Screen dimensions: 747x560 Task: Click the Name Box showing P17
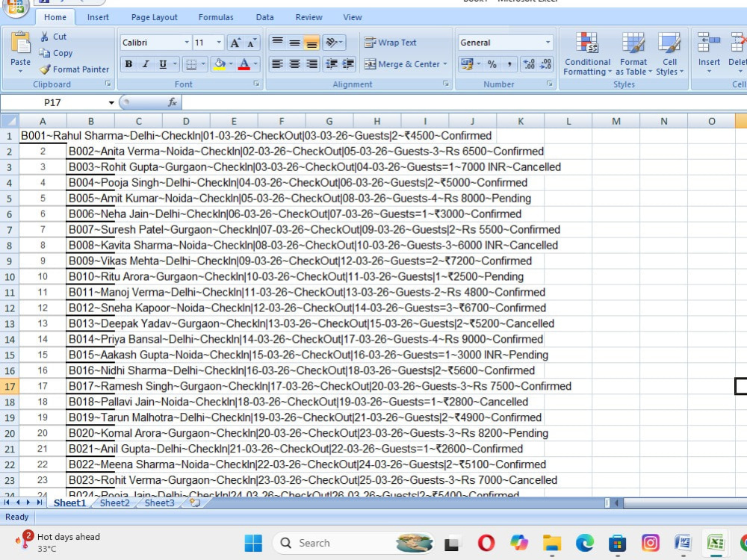point(53,102)
